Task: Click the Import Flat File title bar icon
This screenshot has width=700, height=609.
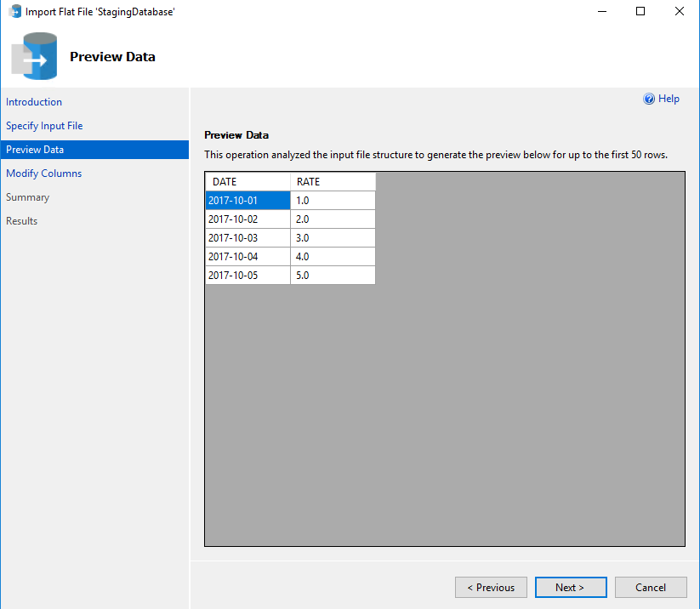Action: 15,12
